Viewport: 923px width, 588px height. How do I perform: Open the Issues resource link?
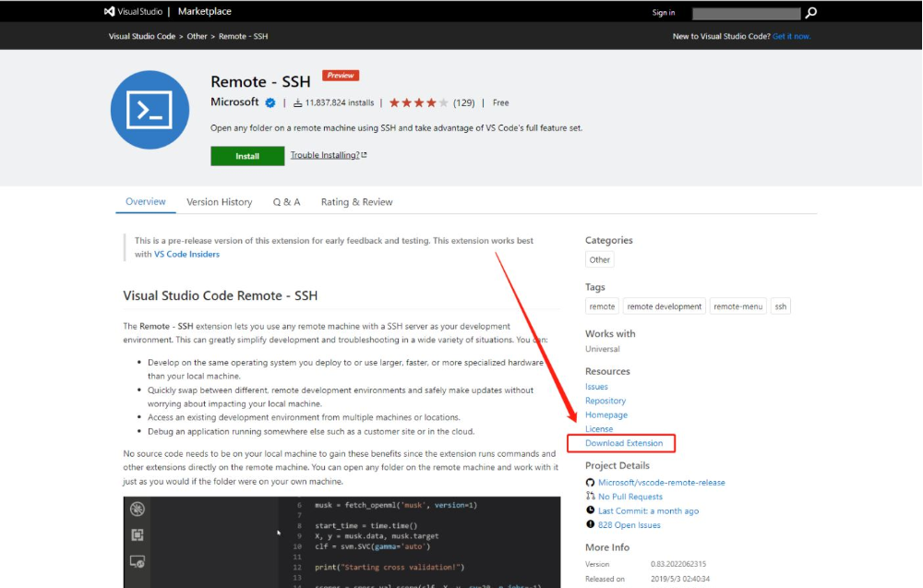pos(596,386)
